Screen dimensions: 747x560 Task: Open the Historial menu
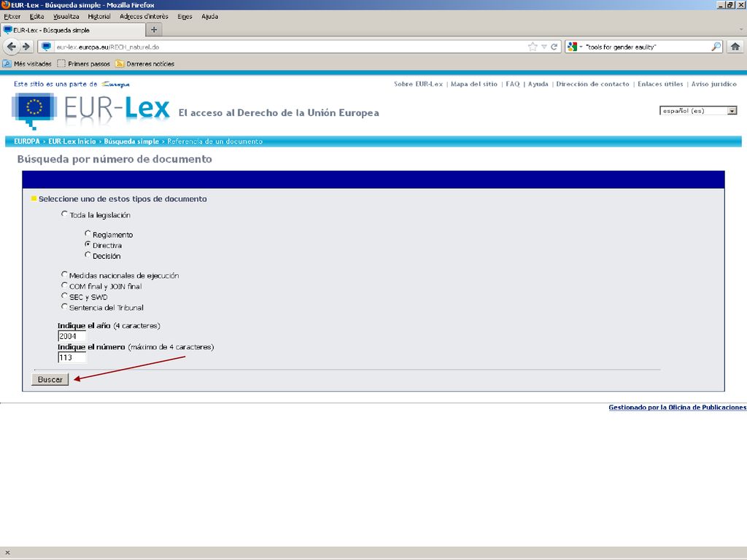(x=99, y=16)
